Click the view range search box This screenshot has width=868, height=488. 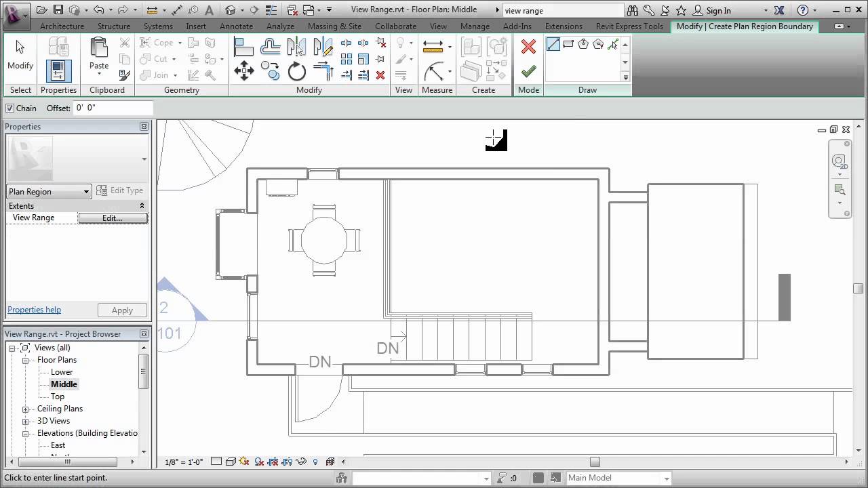pos(563,10)
